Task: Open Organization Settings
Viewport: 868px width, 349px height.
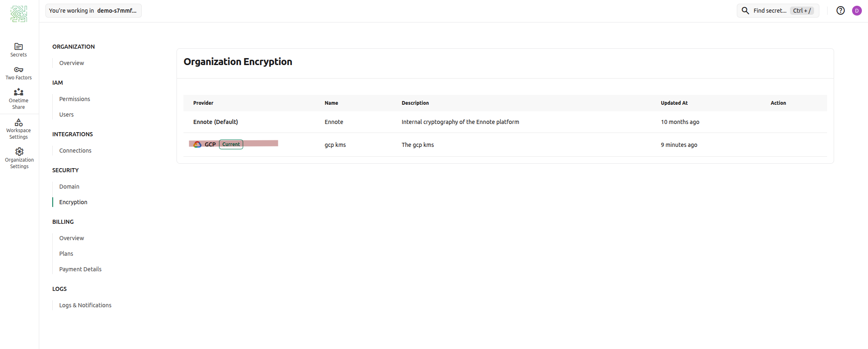Action: 19,159
